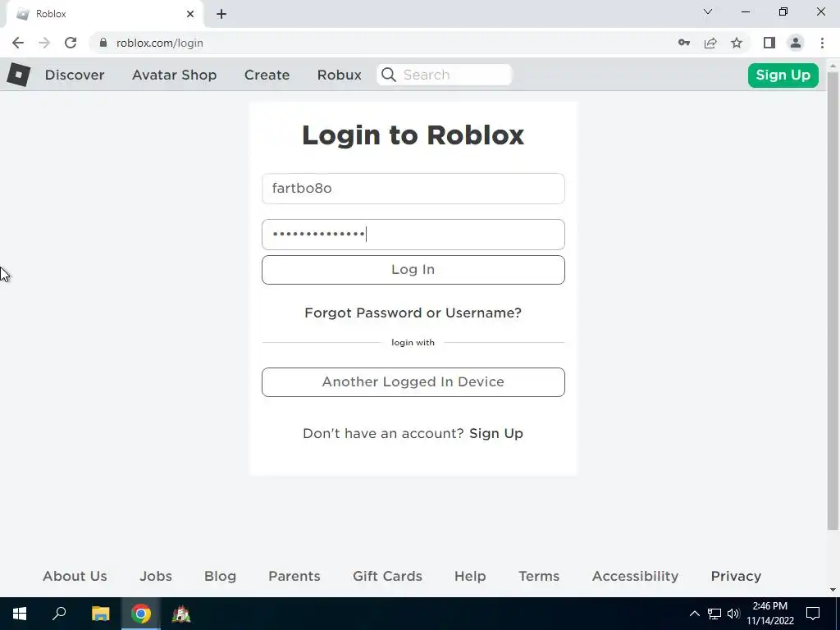Click the green Sign Up button
This screenshot has width=840, height=630.
point(783,75)
